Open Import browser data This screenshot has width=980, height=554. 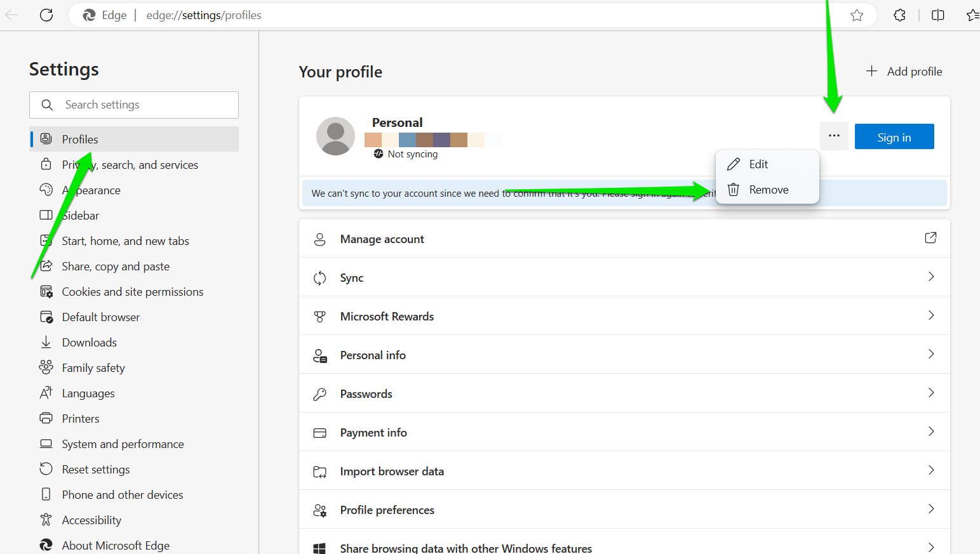[624, 471]
